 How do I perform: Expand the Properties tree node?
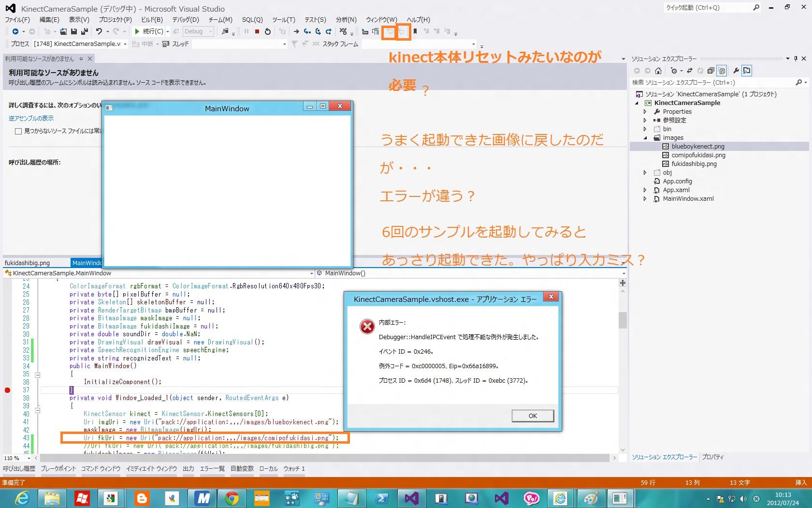(x=645, y=112)
